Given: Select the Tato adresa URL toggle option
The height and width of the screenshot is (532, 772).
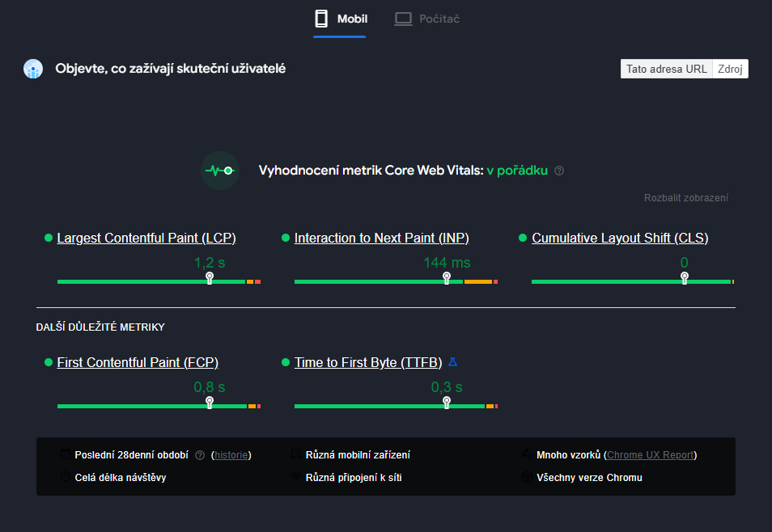Looking at the screenshot, I should (x=666, y=69).
